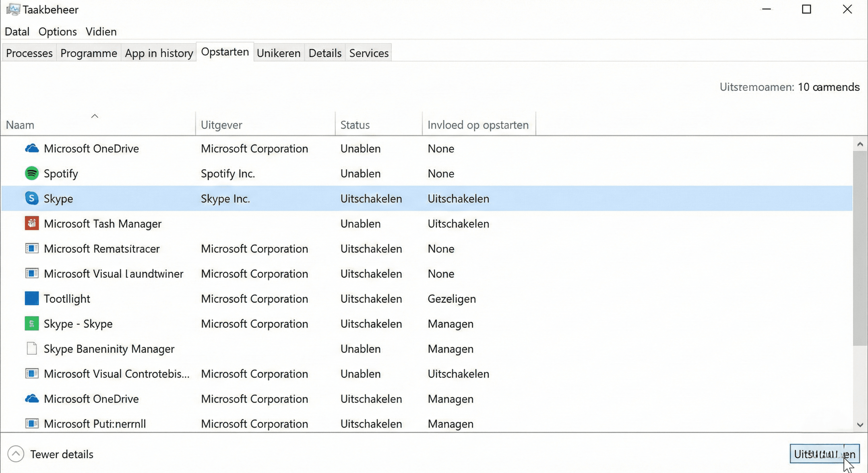Open the Datal menu
The width and height of the screenshot is (868, 473).
point(17,31)
